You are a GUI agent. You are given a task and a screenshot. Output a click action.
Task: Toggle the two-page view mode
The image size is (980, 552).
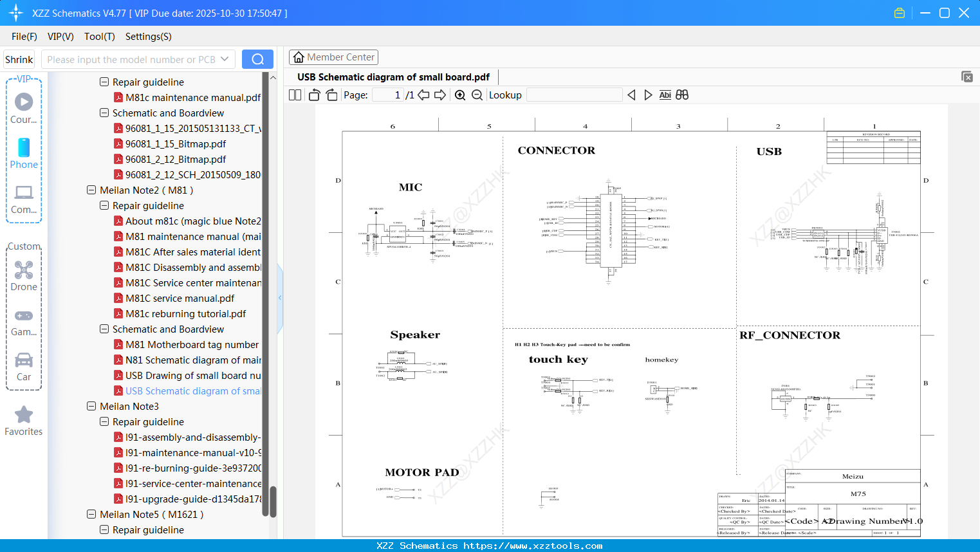pos(295,95)
